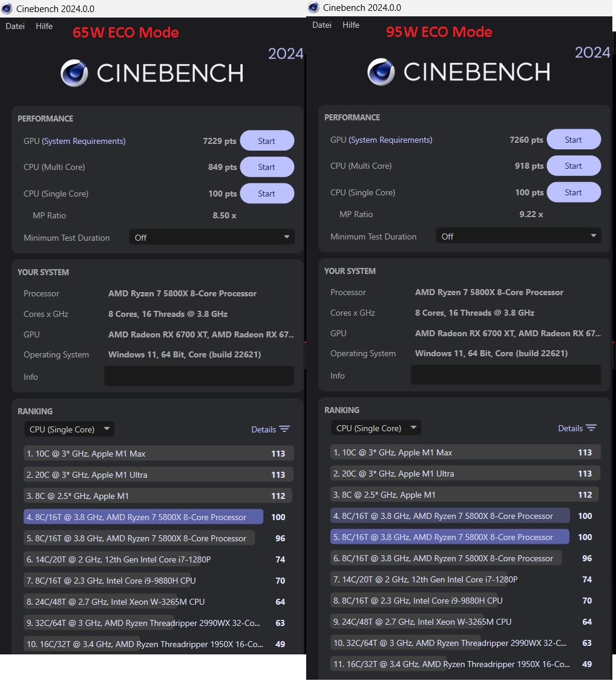The height and width of the screenshot is (681, 616).
Task: Click Info text field in 95W window
Action: click(x=506, y=374)
